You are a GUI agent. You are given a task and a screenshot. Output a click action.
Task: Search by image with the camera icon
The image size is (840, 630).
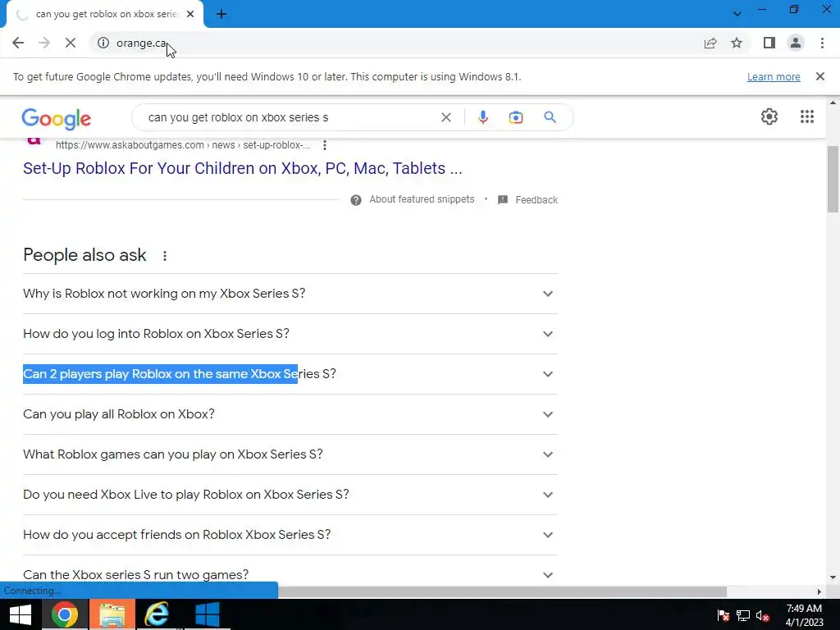[516, 117]
